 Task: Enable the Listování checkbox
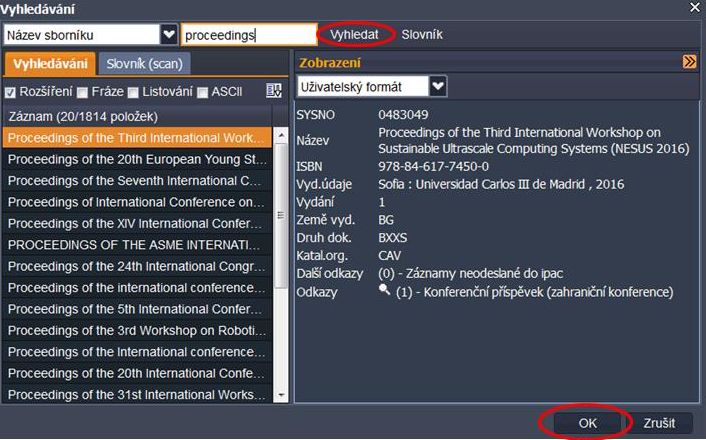coord(133,92)
